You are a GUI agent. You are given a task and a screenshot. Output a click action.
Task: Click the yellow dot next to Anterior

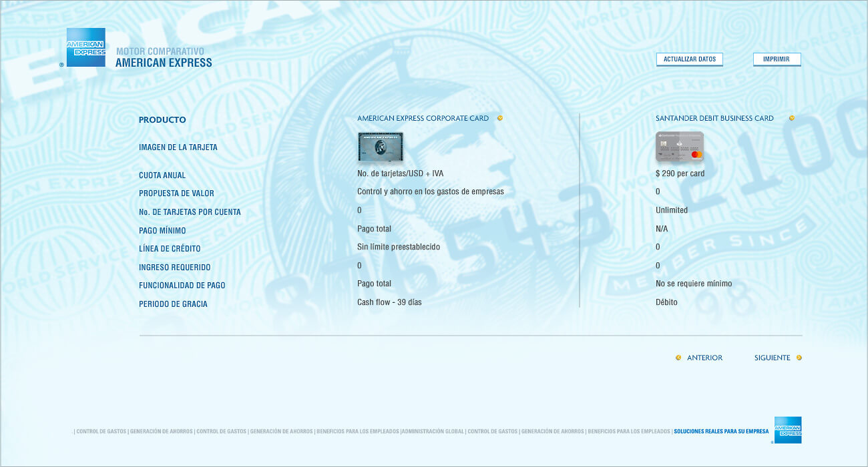coord(678,358)
